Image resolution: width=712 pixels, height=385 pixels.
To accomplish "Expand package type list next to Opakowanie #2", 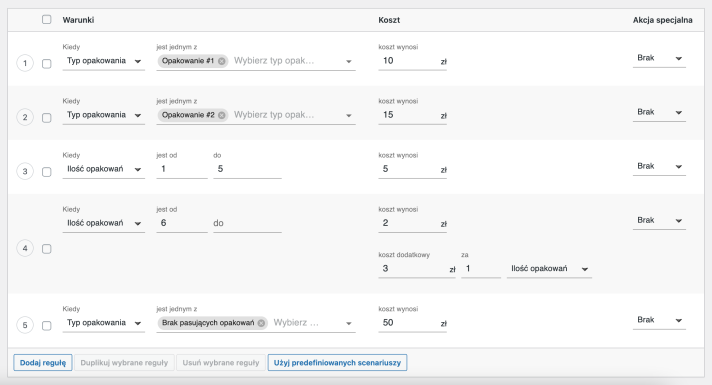I will [x=348, y=116].
